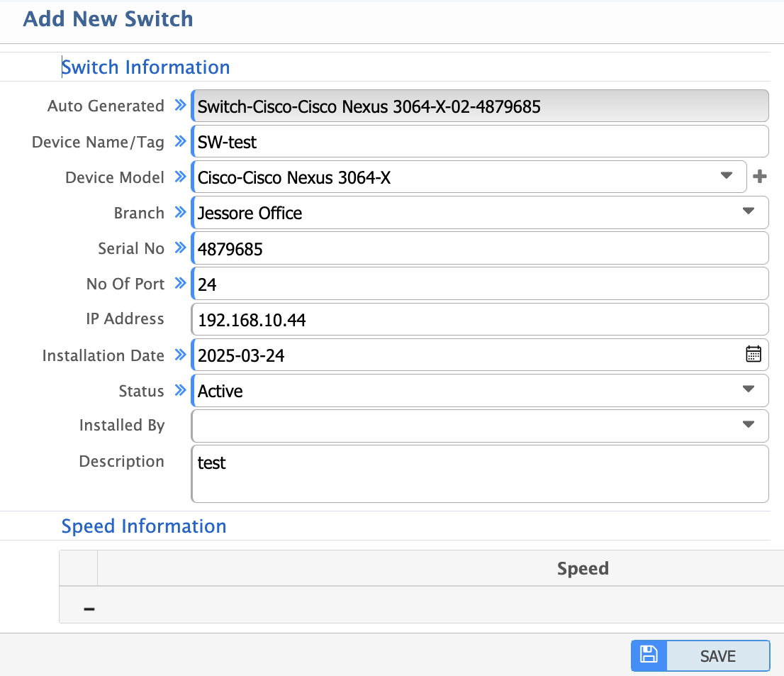Click the Speed Information section heading
This screenshot has height=676, width=784.
pyautogui.click(x=144, y=526)
